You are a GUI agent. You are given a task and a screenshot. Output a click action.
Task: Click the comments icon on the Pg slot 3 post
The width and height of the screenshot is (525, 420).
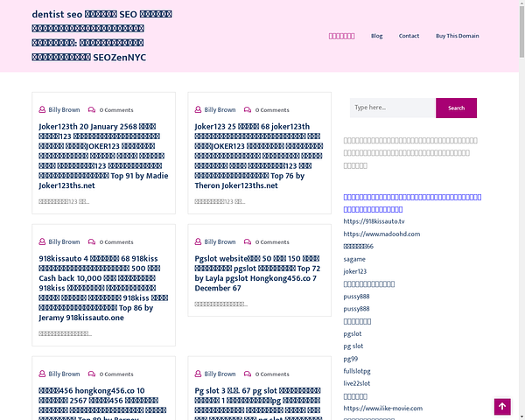click(248, 374)
